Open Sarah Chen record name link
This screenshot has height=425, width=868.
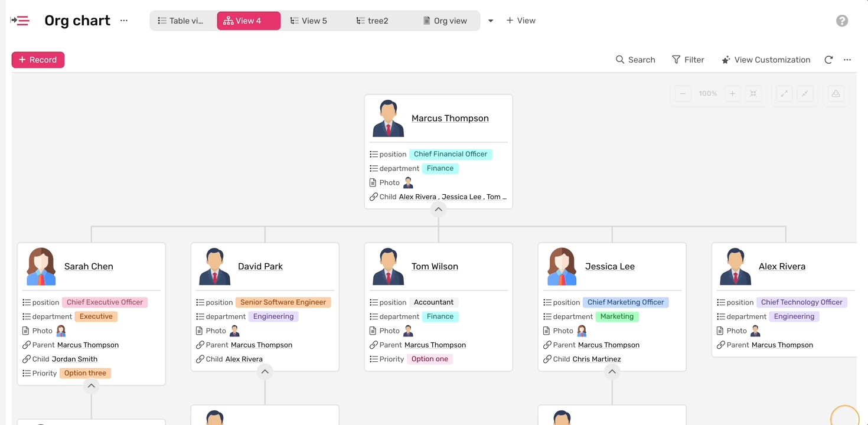point(89,266)
